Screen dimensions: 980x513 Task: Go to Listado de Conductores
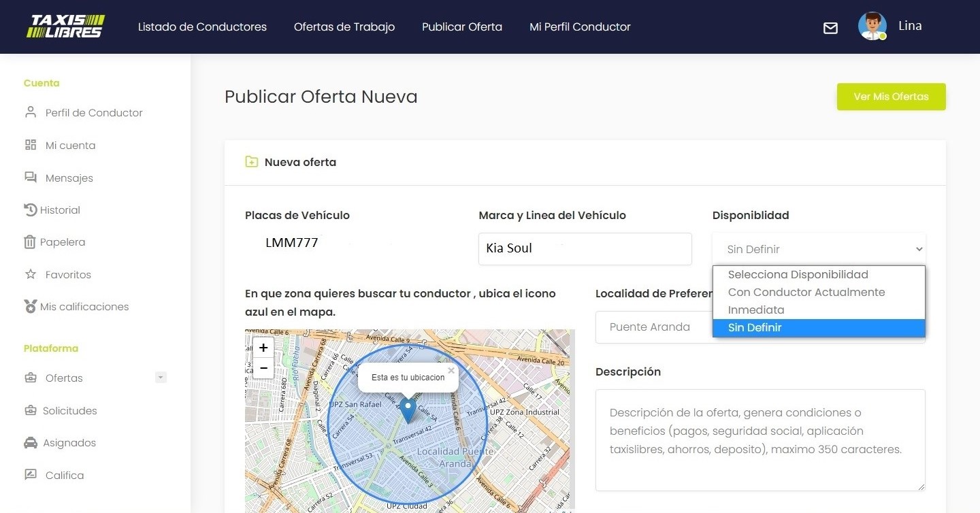(x=202, y=27)
